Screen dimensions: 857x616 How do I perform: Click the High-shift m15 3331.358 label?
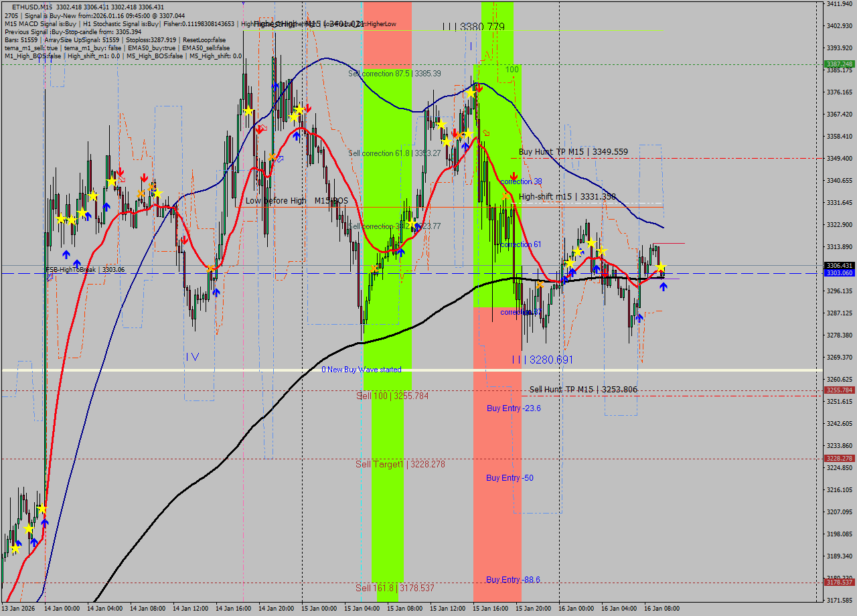point(567,197)
